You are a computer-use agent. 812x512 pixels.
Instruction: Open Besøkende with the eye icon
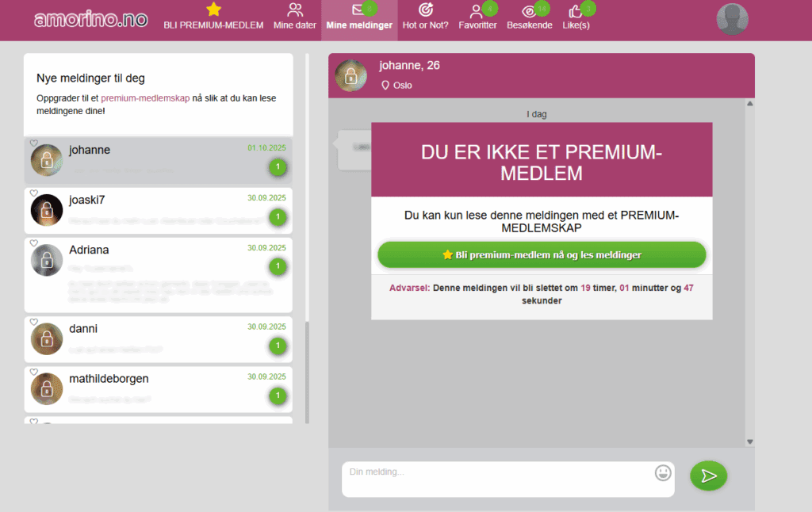click(x=529, y=11)
